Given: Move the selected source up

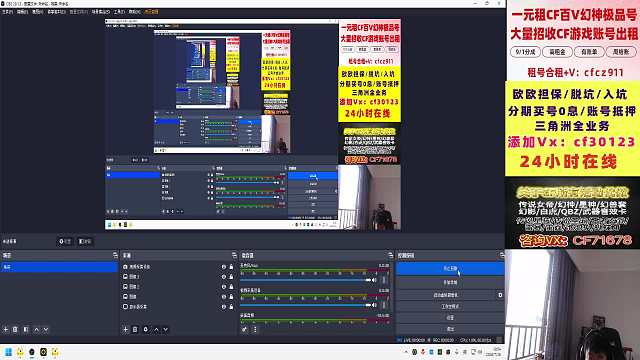Looking at the screenshot, I should 156,329.
